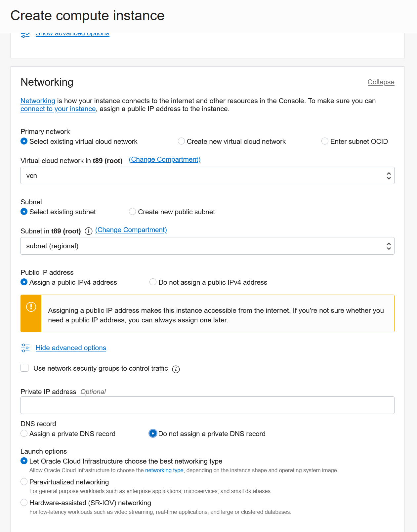Image resolution: width=417 pixels, height=532 pixels.
Task: Collapse the Networking section
Action: (x=381, y=82)
